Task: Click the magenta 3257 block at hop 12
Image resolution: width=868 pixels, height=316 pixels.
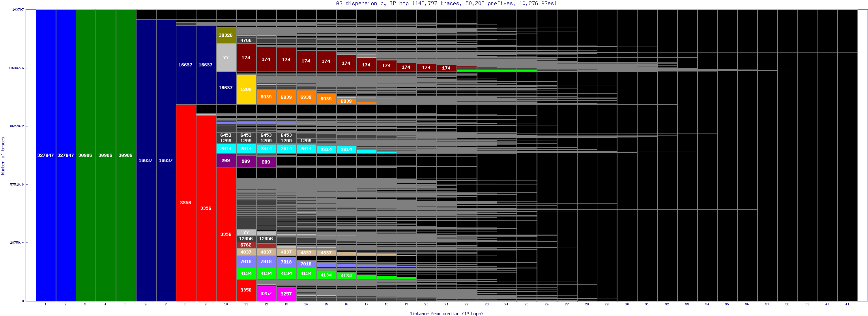Action: tap(266, 293)
